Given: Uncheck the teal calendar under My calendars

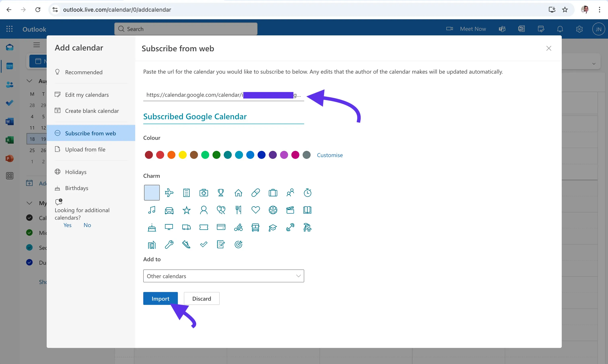Looking at the screenshot, I should coord(29,247).
